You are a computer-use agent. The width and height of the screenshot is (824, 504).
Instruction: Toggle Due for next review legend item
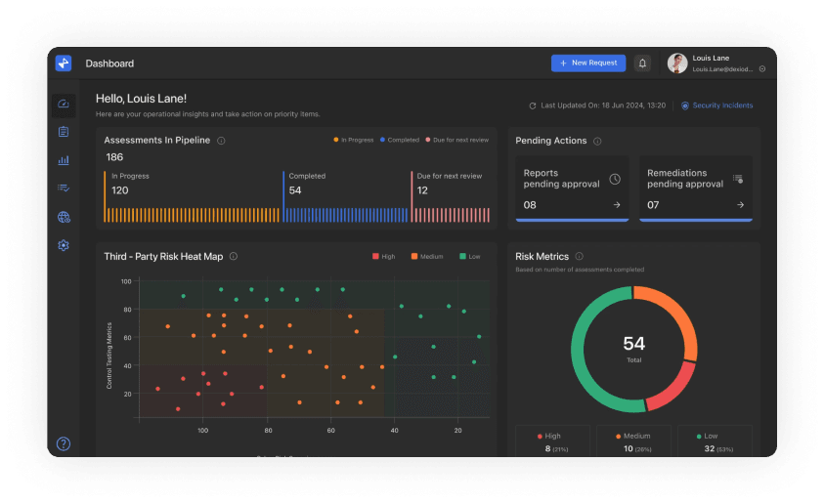pyautogui.click(x=456, y=140)
